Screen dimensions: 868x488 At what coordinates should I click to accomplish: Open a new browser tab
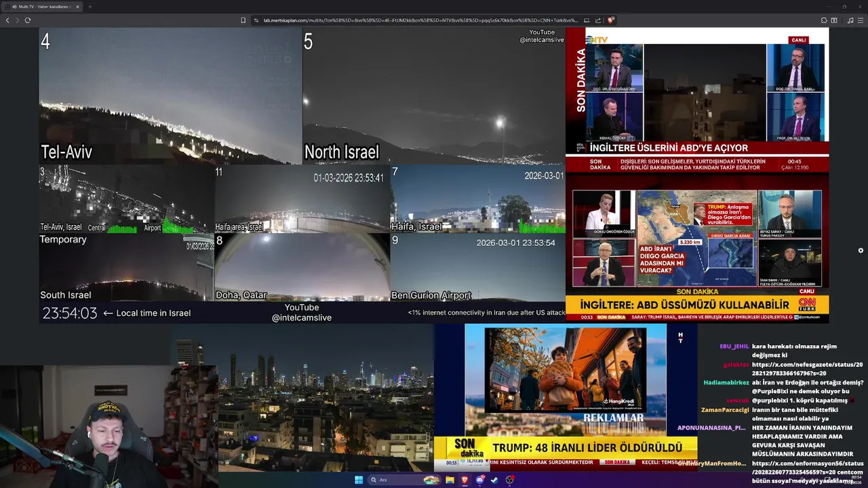[90, 7]
